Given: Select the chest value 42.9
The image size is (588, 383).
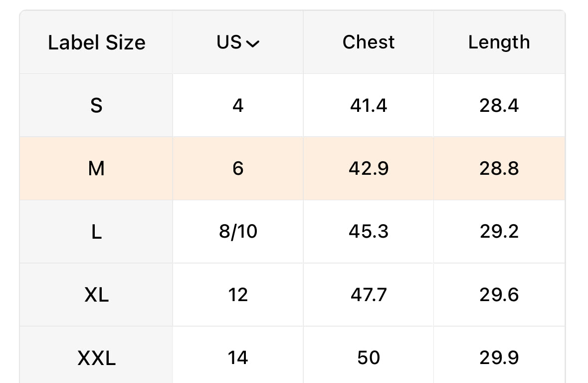Looking at the screenshot, I should pos(368,168).
